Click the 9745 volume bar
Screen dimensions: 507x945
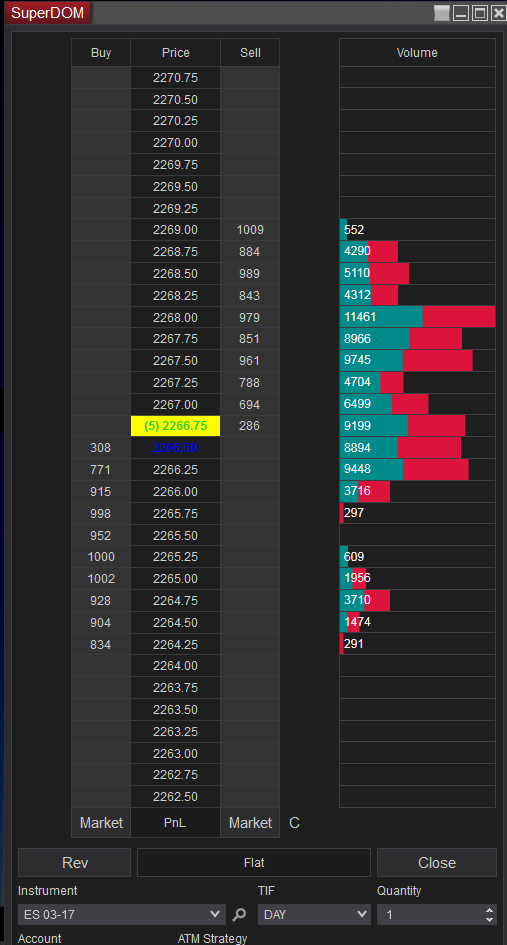406,360
